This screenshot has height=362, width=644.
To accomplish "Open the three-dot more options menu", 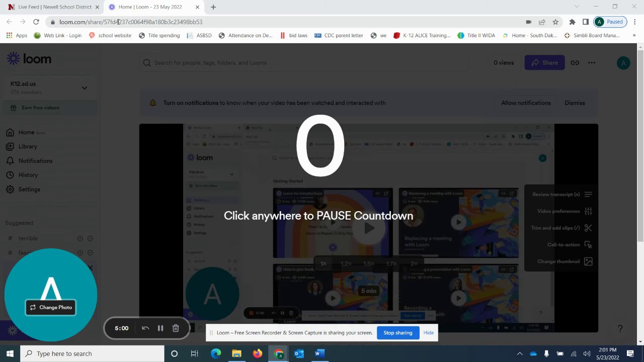I will [x=592, y=63].
